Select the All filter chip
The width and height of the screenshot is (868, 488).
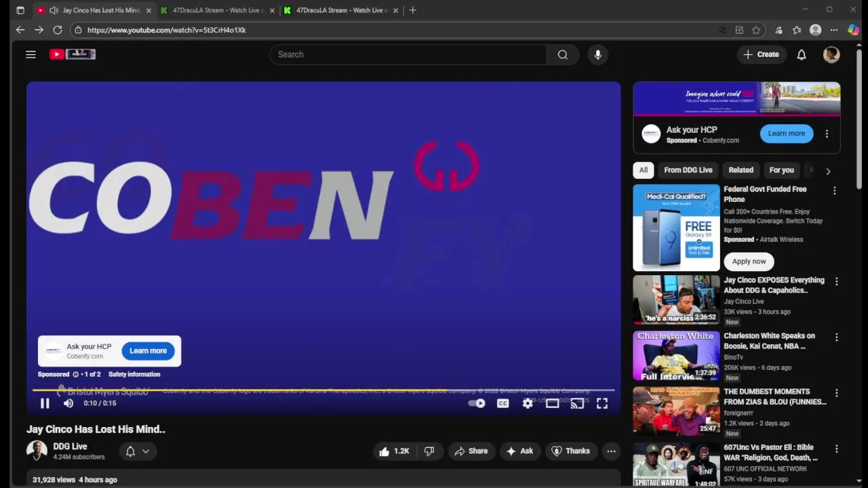(x=643, y=170)
